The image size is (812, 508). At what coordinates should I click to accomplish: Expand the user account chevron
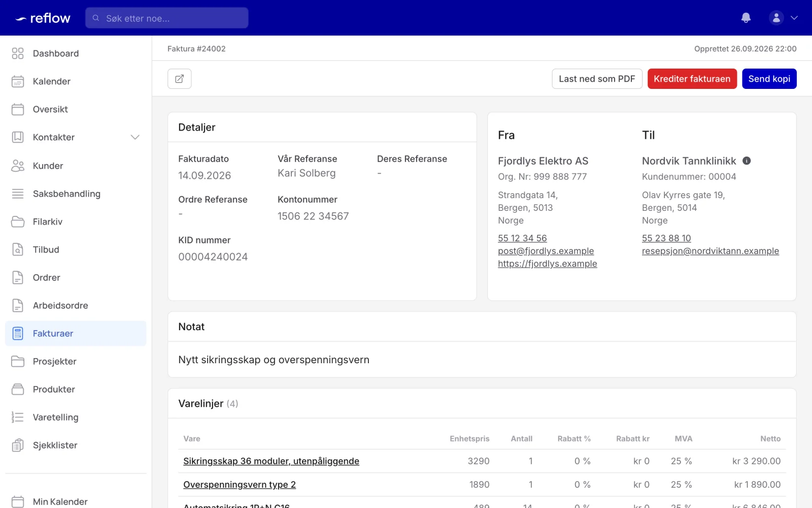click(x=794, y=18)
